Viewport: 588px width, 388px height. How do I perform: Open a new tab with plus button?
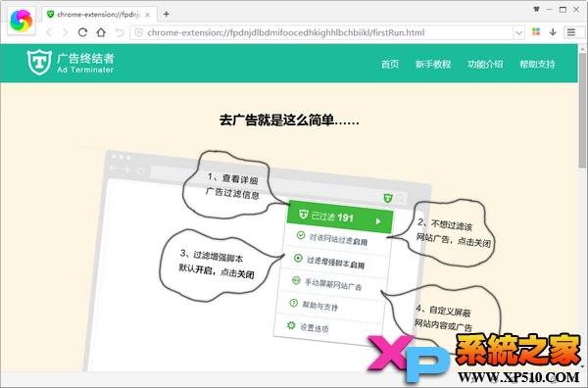[x=167, y=15]
